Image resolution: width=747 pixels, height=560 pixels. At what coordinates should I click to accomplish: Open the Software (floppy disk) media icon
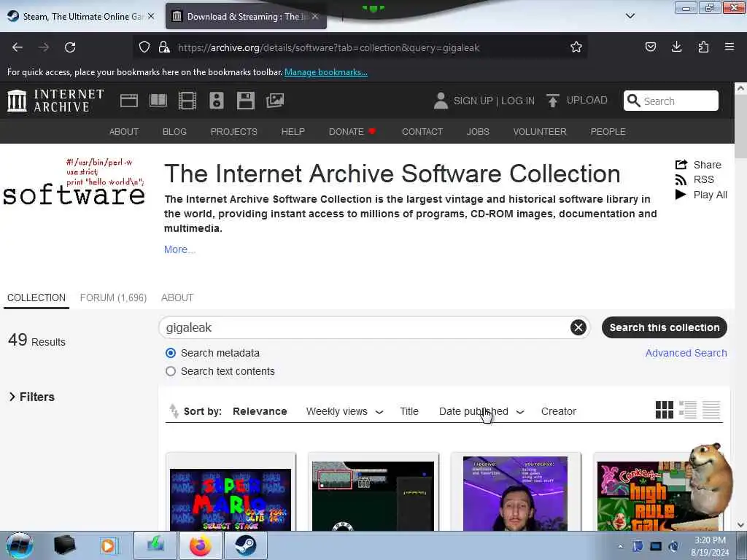click(x=246, y=101)
